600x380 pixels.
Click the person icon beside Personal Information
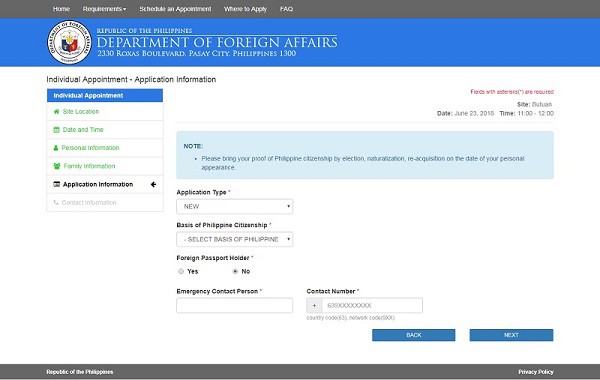pyautogui.click(x=56, y=148)
